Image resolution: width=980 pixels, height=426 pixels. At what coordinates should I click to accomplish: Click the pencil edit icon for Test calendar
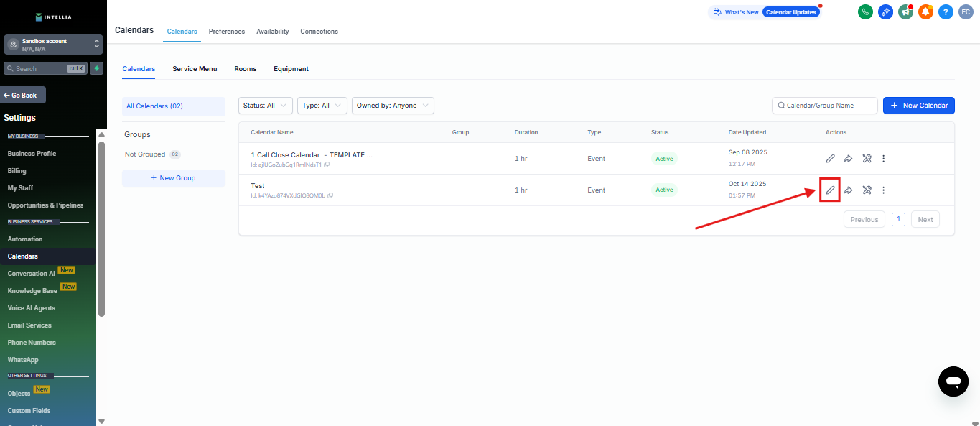[x=830, y=190]
